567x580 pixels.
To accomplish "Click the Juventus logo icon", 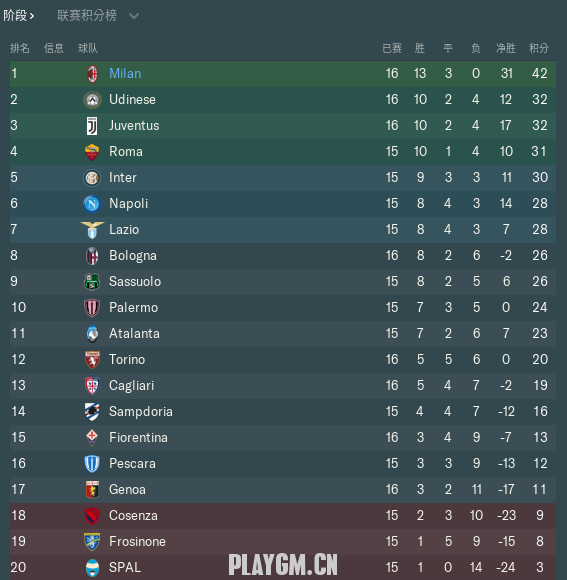I will click(92, 126).
